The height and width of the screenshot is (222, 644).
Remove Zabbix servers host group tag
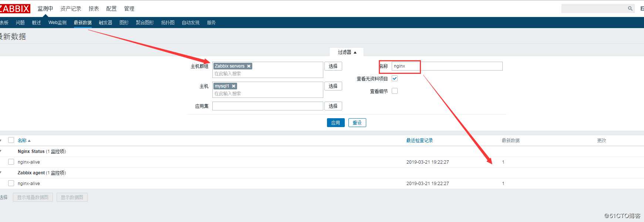tap(249, 66)
